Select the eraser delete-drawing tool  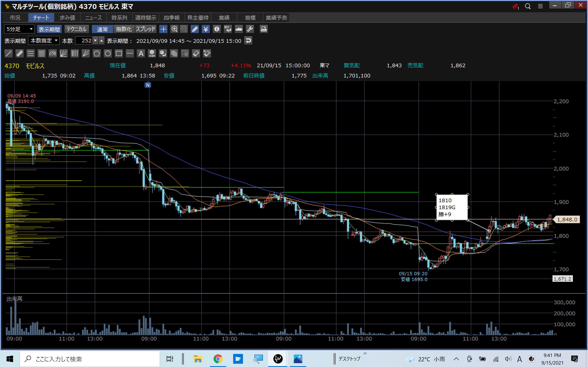(196, 53)
